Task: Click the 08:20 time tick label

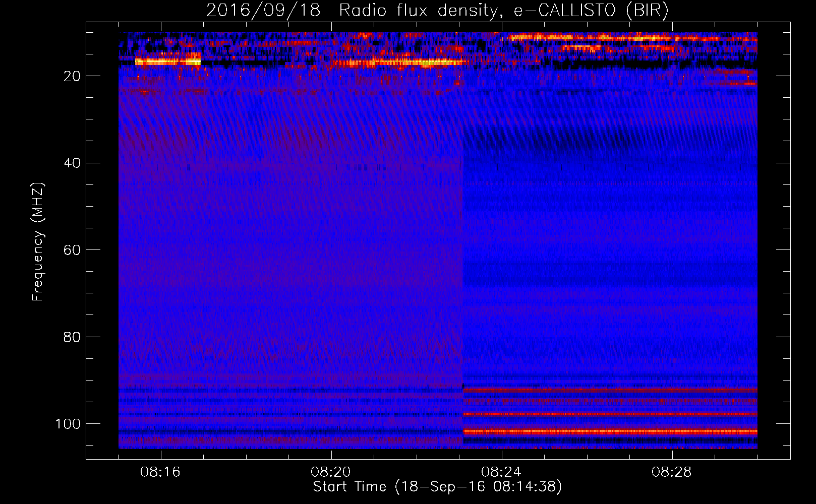Action: 331,472
